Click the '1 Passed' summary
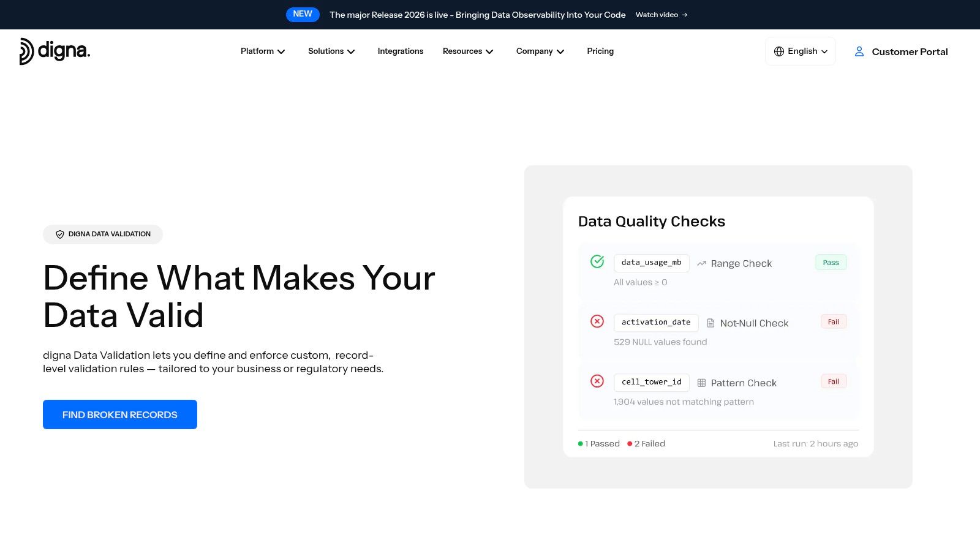The width and height of the screenshot is (980, 551). 599,444
